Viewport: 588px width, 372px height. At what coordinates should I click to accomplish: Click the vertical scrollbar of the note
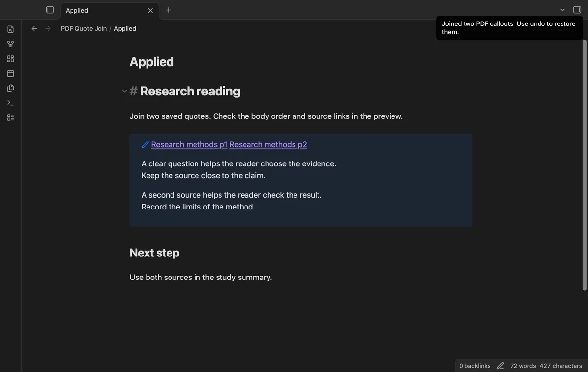tap(584, 165)
